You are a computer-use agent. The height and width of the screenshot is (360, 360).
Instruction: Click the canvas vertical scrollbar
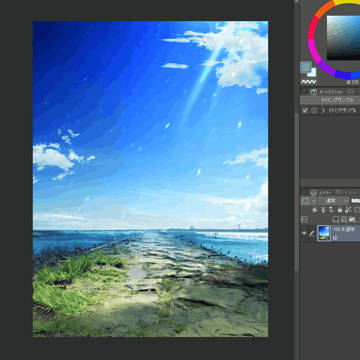(x=296, y=192)
